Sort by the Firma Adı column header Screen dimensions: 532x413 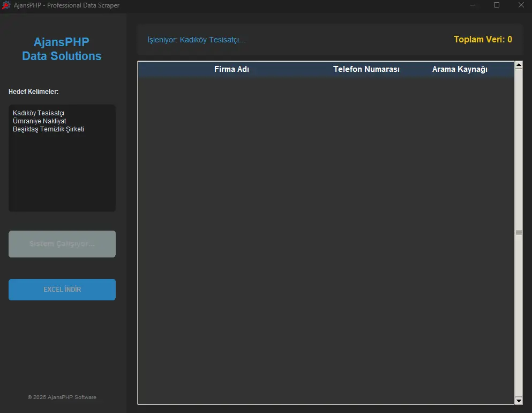click(231, 69)
